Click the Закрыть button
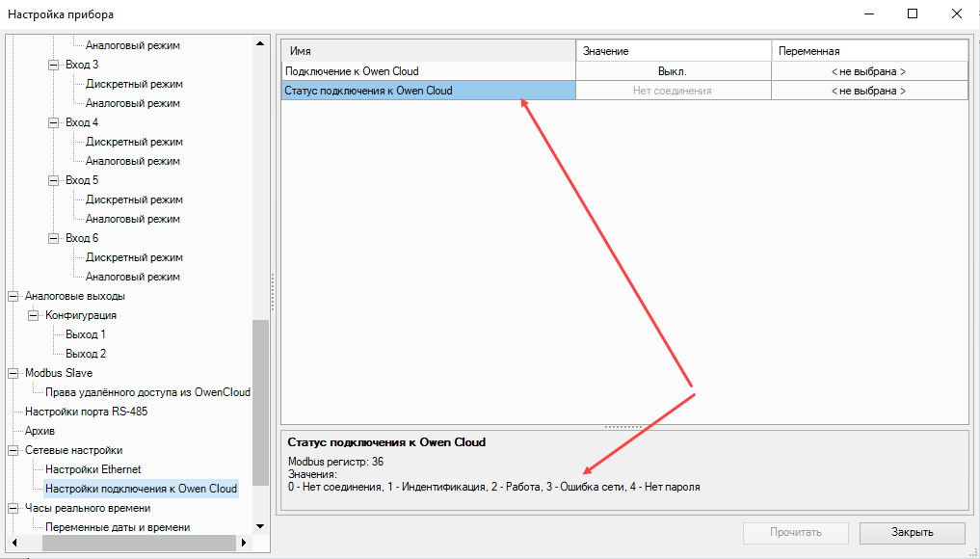This screenshot has height=559, width=980. tap(911, 532)
